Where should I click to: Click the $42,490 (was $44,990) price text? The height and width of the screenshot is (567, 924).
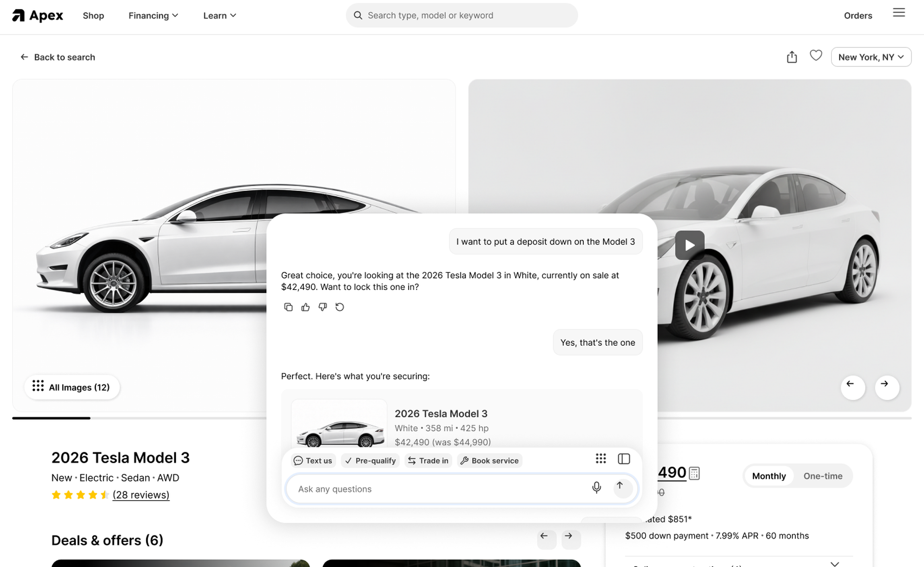(442, 442)
